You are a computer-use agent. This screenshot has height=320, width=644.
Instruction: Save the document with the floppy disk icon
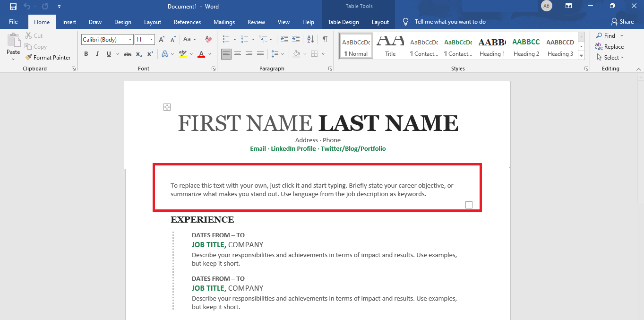click(13, 7)
